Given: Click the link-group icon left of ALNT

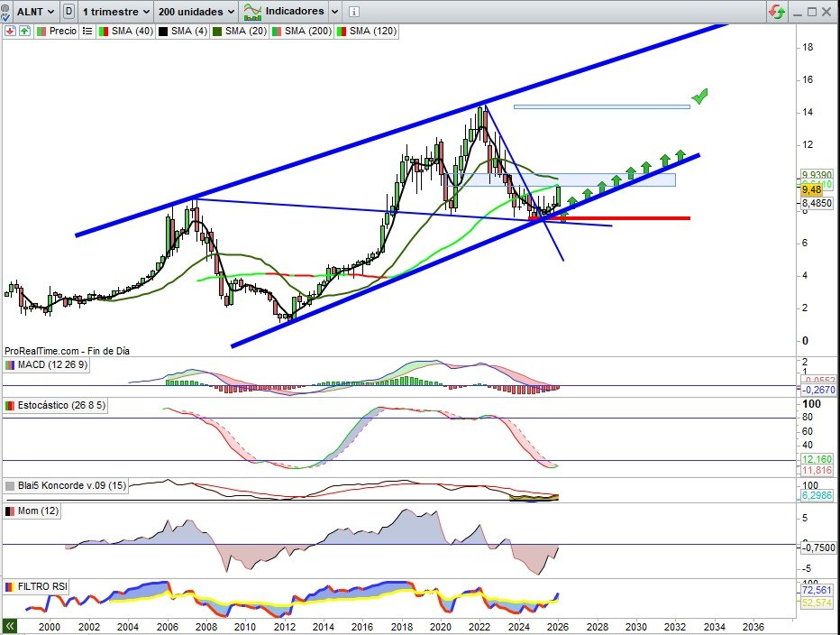Looking at the screenshot, I should [x=9, y=12].
